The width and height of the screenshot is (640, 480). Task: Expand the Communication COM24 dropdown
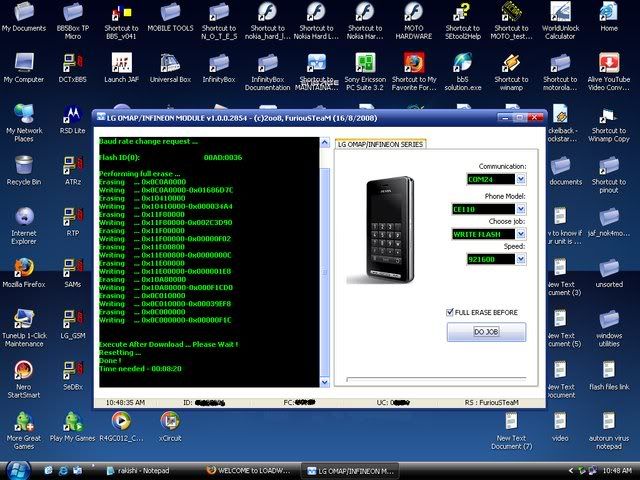[520, 179]
